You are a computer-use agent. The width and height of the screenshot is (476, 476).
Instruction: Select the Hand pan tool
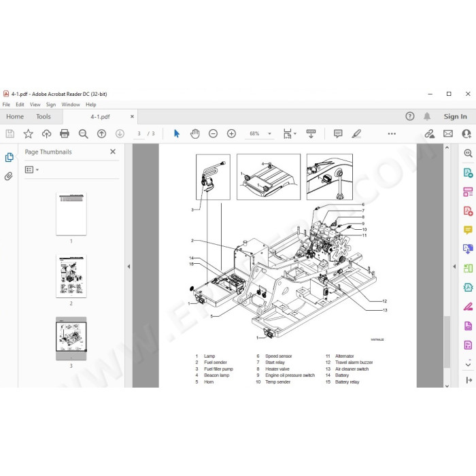point(195,133)
